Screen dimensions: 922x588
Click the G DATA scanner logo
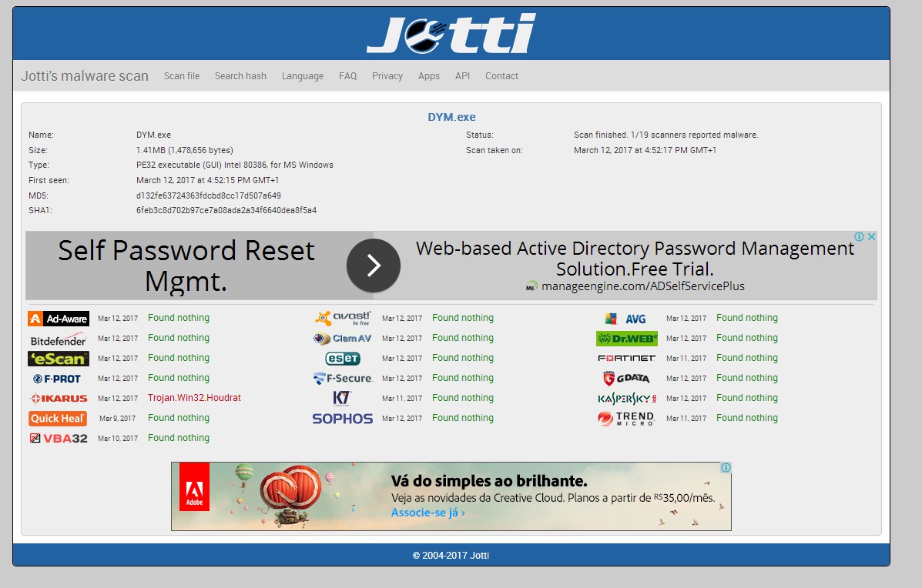[626, 379]
